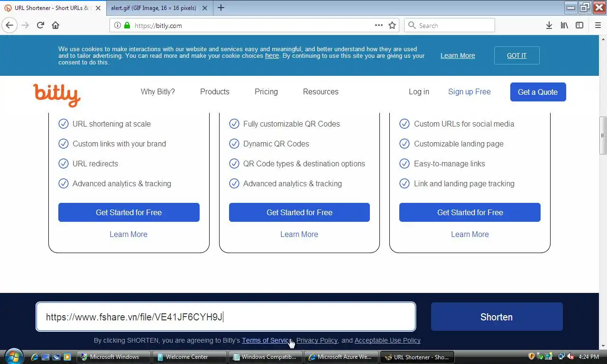This screenshot has height=364, width=607.
Task: Switch to the URL Shortener tab
Action: tap(52, 8)
